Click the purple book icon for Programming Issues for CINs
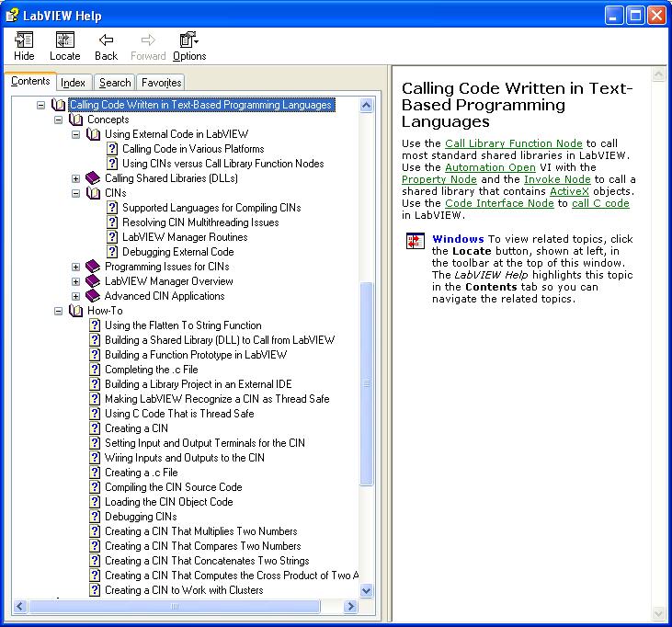The height and width of the screenshot is (627, 672). 93,266
